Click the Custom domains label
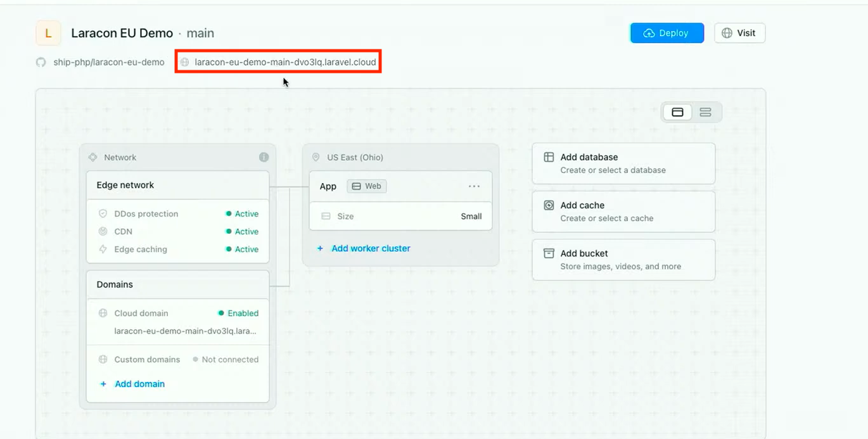This screenshot has width=868, height=439. point(147,359)
